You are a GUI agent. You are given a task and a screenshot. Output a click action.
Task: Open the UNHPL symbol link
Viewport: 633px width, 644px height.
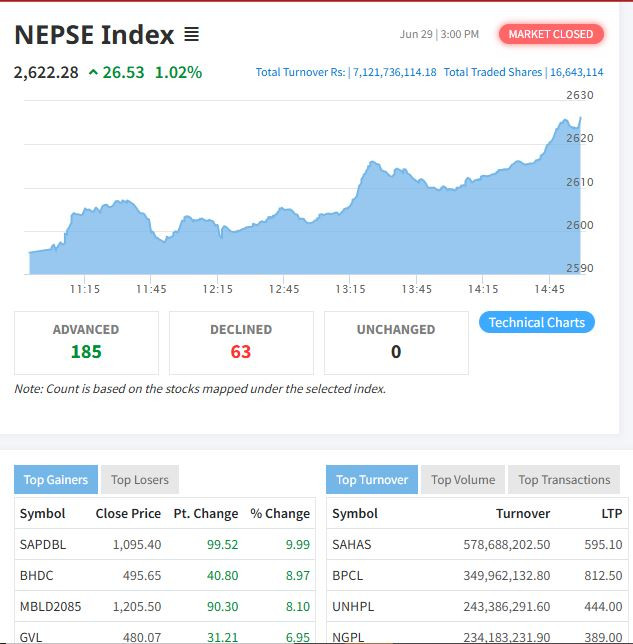coord(352,607)
